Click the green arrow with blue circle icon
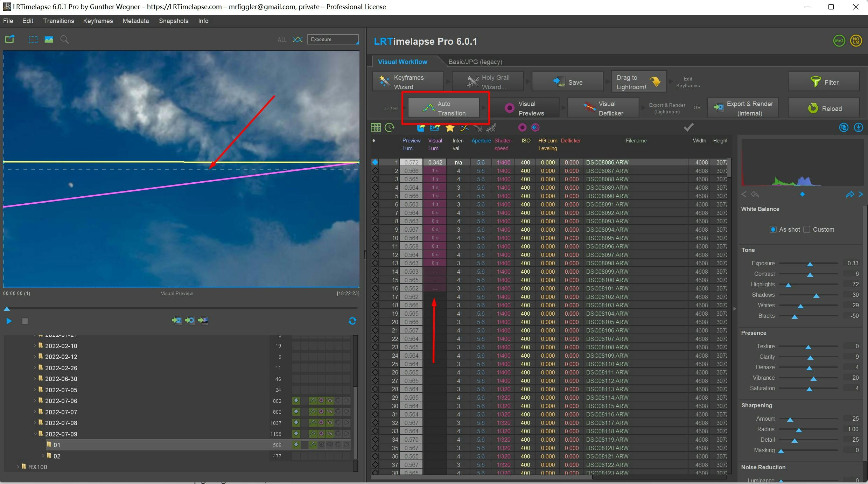Viewport: 868px width, 484px height. coord(190,321)
